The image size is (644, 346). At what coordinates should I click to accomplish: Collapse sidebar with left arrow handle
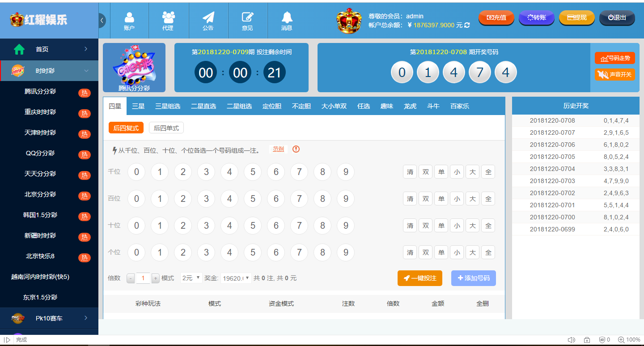102,20
